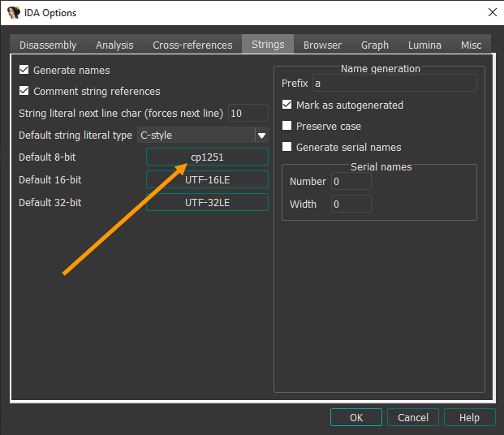This screenshot has height=435, width=504.
Task: Disable Comment string references checkbox
Action: (x=24, y=92)
